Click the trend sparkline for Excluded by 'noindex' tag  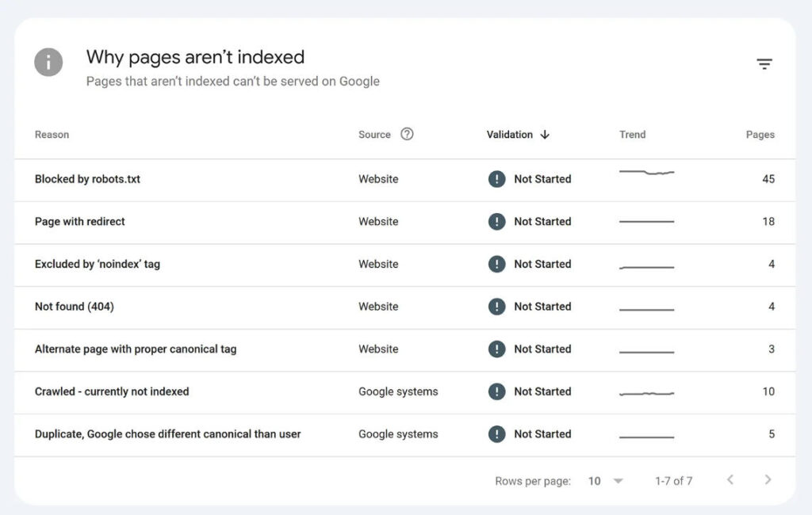647,267
